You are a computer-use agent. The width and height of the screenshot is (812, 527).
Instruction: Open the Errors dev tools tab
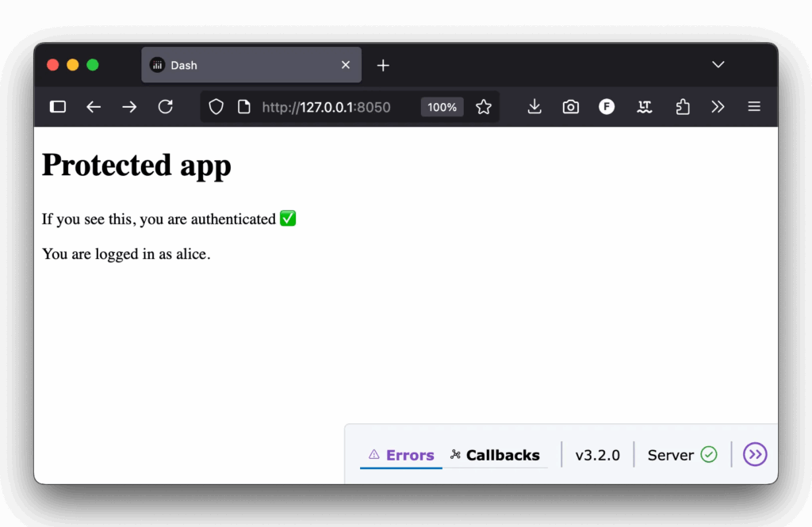pyautogui.click(x=400, y=455)
